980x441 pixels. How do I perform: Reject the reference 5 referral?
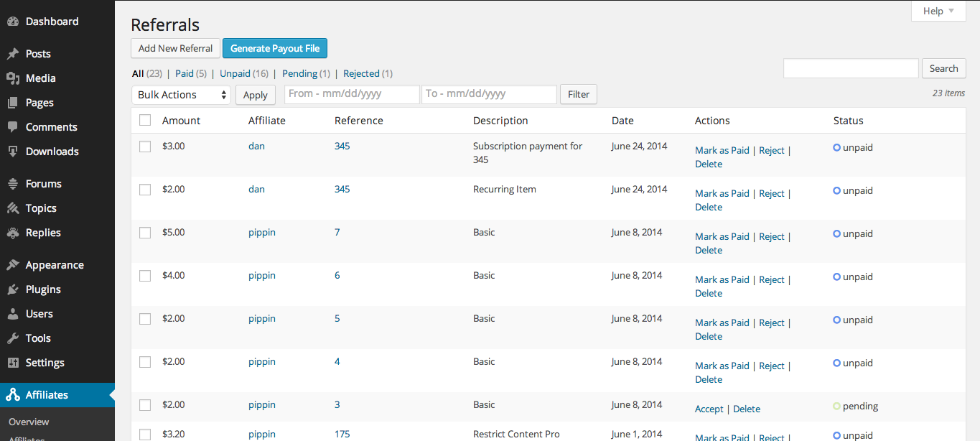(x=772, y=322)
